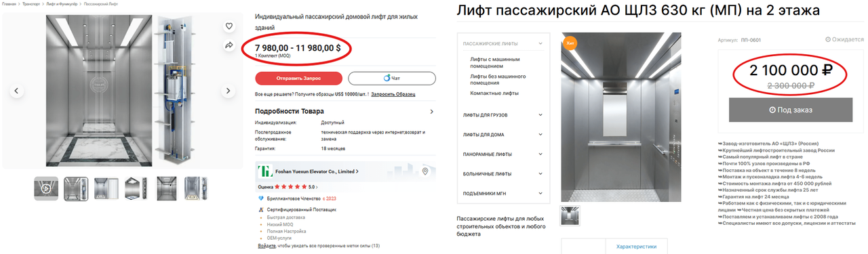The width and height of the screenshot is (868, 254).
Task: Open the Чат button
Action: click(x=392, y=78)
